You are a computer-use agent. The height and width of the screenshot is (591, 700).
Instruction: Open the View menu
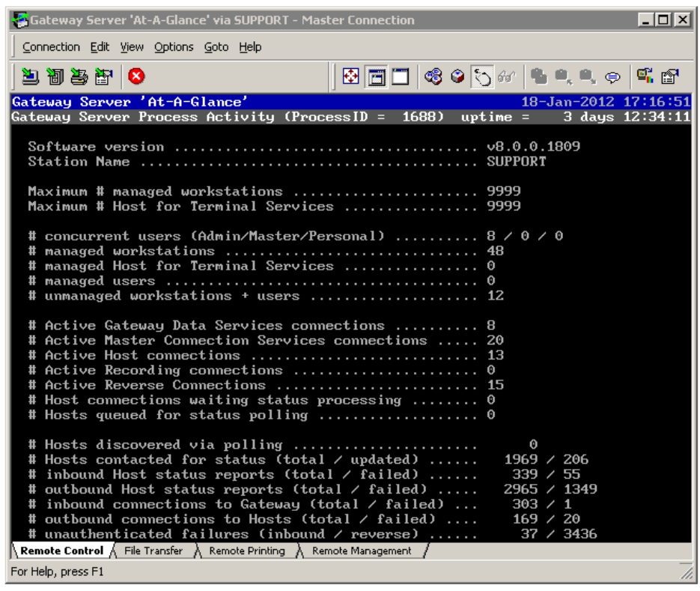(x=132, y=47)
